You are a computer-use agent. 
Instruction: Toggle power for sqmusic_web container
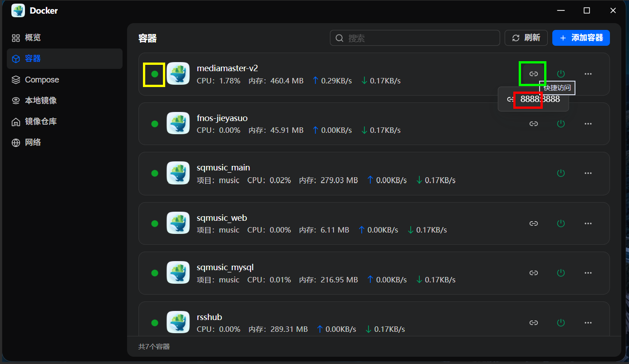pyautogui.click(x=561, y=223)
